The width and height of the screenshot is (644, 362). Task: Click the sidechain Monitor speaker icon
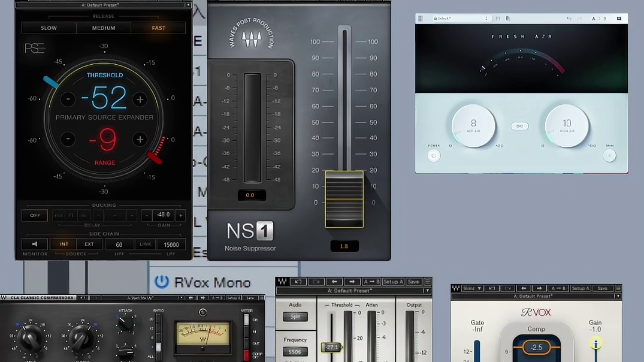click(x=35, y=245)
